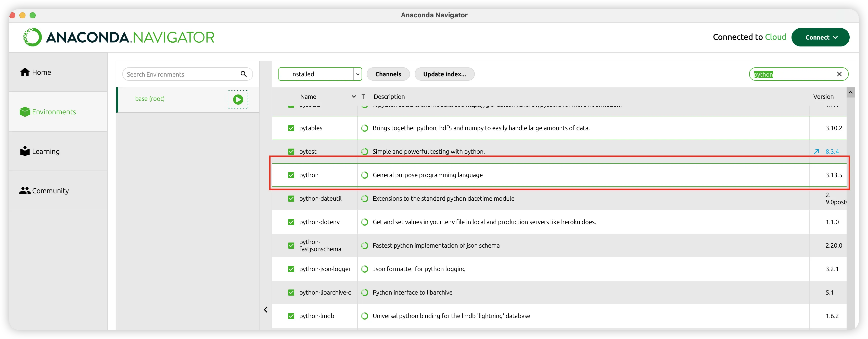Click the Update index... button

[444, 74]
